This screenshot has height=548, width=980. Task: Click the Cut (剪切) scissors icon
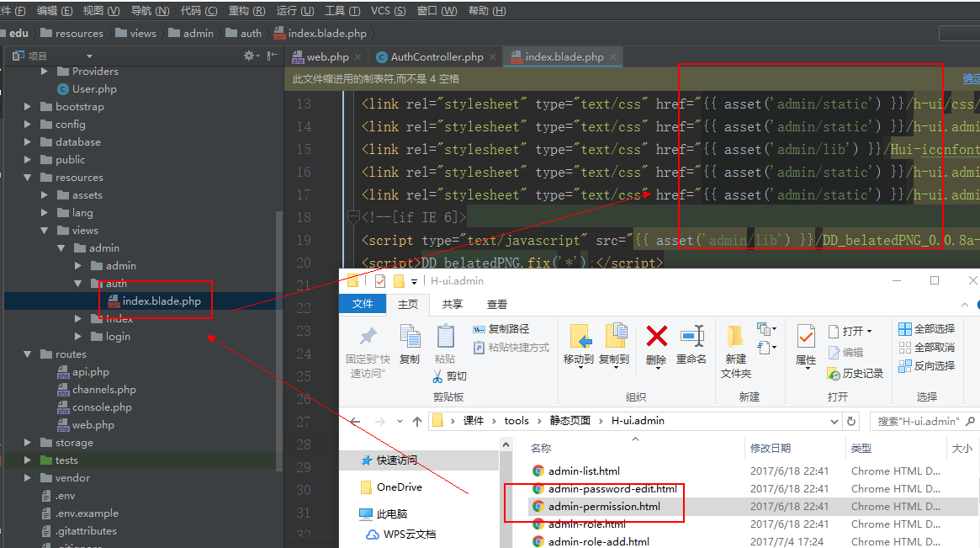point(437,375)
